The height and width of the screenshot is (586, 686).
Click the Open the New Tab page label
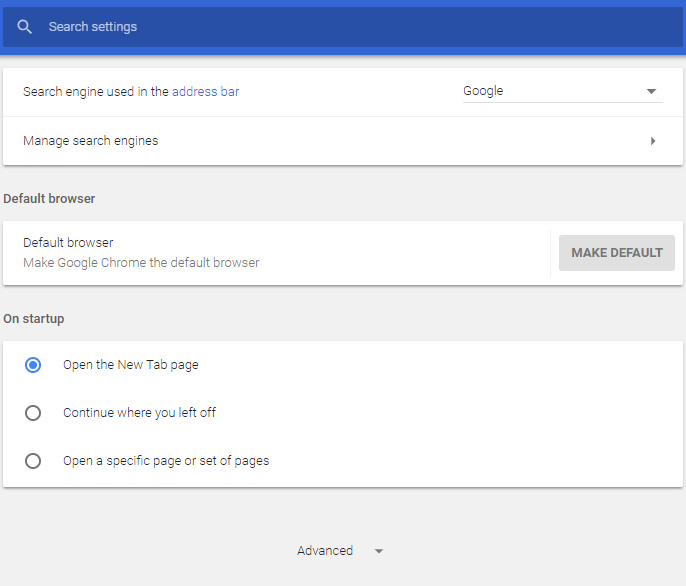tap(131, 365)
